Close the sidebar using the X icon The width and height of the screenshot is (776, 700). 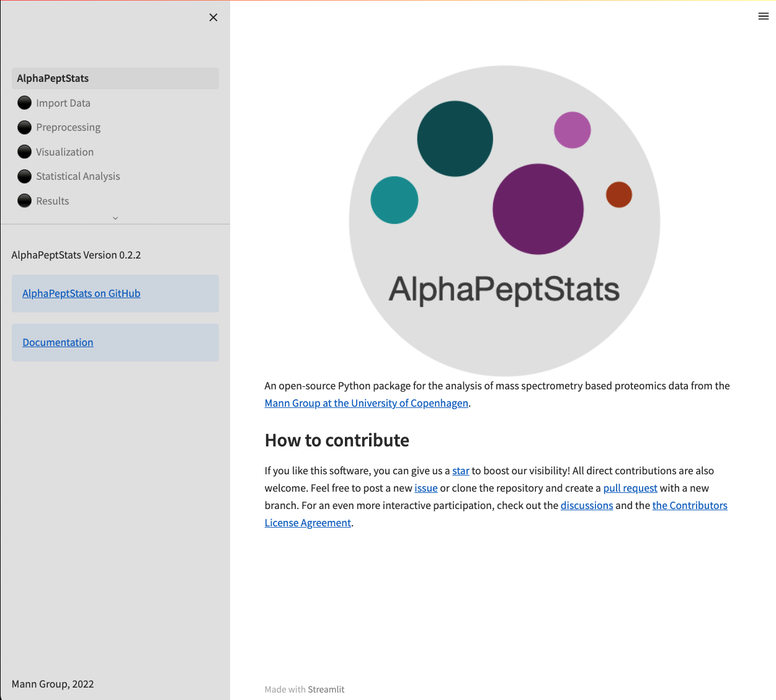pyautogui.click(x=213, y=17)
